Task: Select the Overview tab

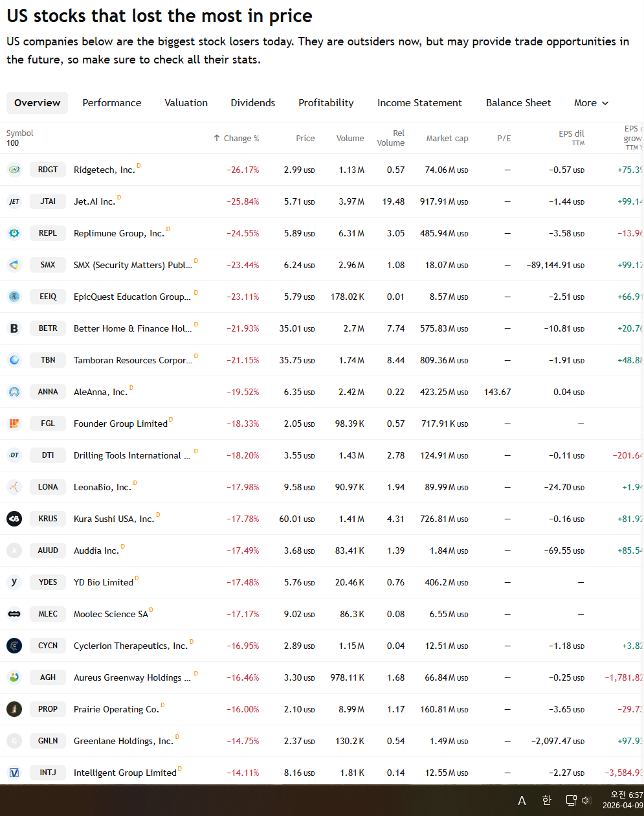Action: (x=37, y=103)
